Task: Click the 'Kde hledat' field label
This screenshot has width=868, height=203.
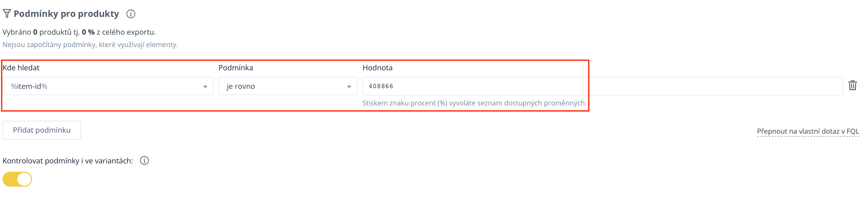Action: tap(21, 68)
